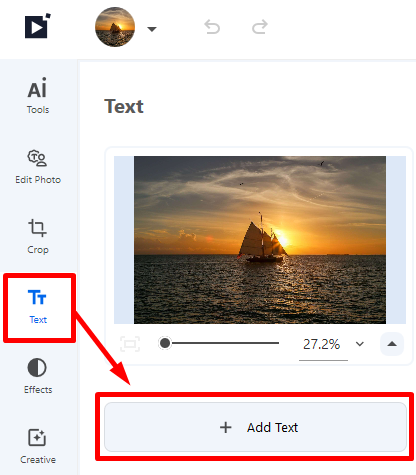This screenshot has width=416, height=475.
Task: Click the sailboat sunset preview image
Action: tap(260, 240)
